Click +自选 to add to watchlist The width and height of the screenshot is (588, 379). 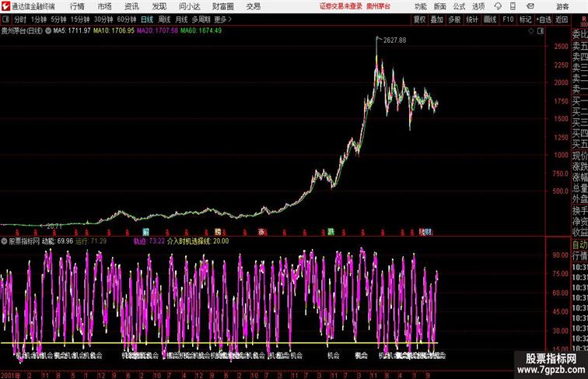tap(544, 19)
